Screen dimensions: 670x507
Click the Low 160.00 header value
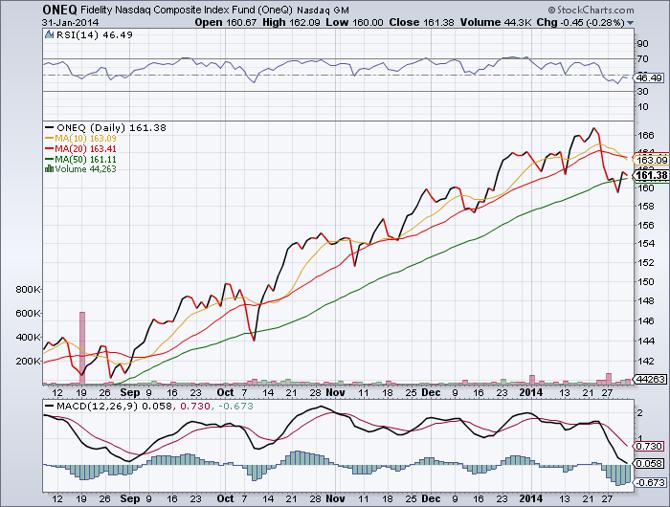(x=354, y=23)
